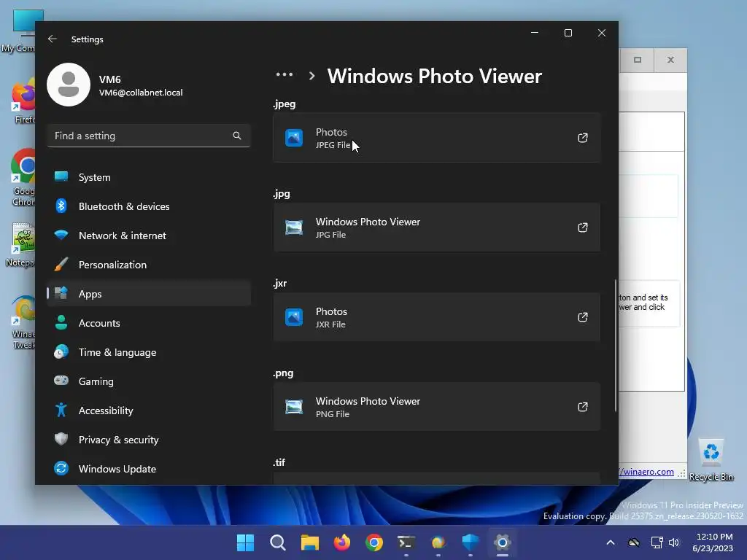Click the Accessibility figure icon
Screen dimensions: 747x560
coord(61,410)
